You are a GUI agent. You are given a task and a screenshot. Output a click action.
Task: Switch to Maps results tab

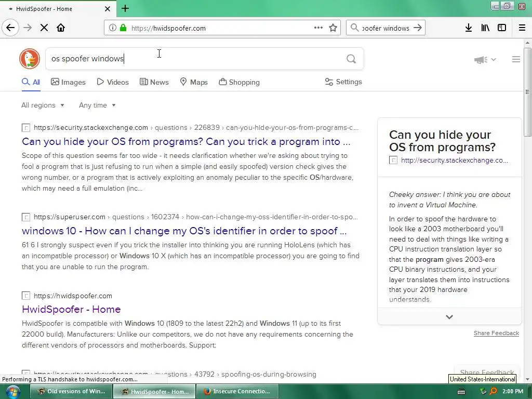(x=194, y=82)
